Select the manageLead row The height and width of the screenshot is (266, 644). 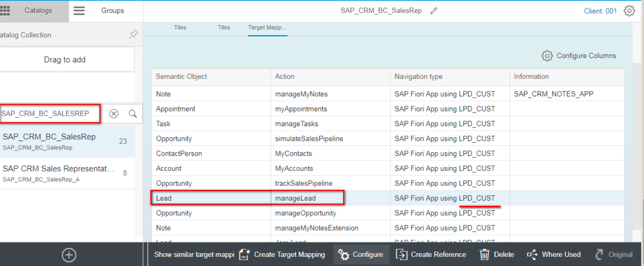coord(388,198)
